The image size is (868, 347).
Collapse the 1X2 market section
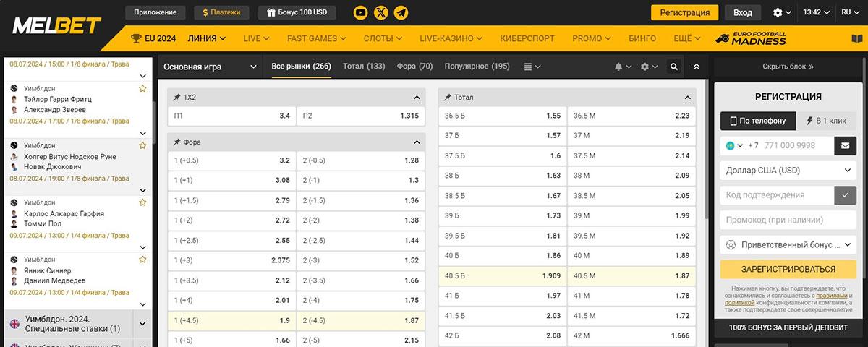pyautogui.click(x=417, y=97)
